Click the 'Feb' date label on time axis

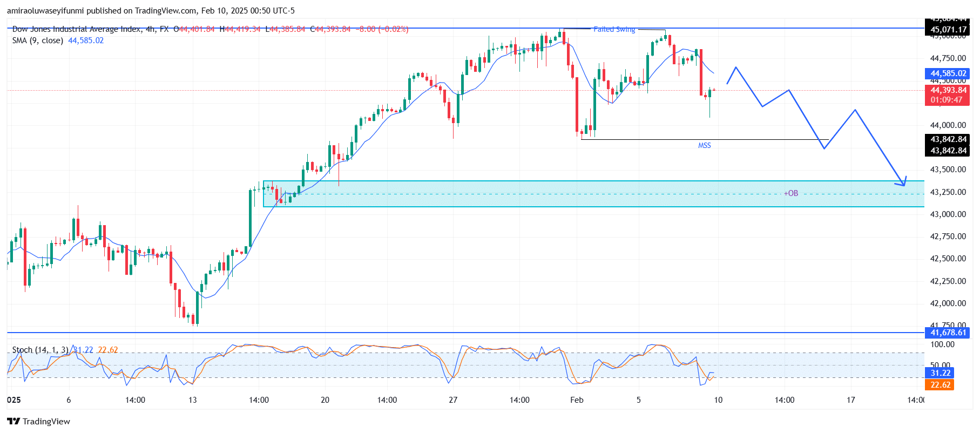click(x=577, y=400)
